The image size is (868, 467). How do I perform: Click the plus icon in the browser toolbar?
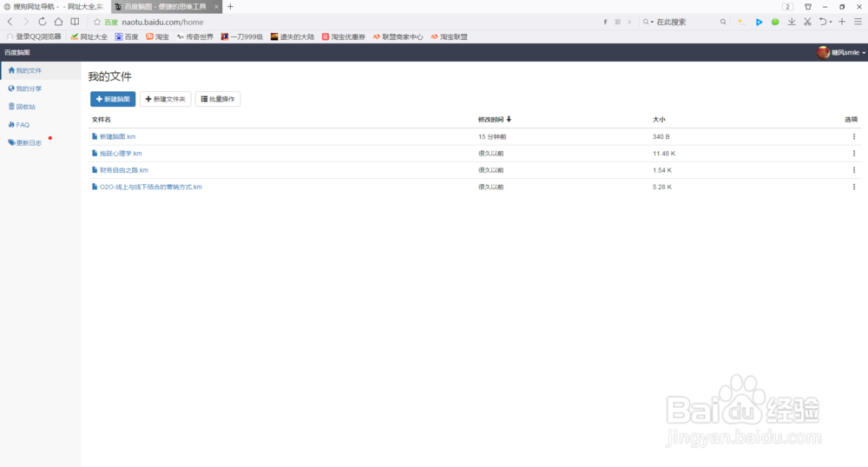click(x=842, y=22)
